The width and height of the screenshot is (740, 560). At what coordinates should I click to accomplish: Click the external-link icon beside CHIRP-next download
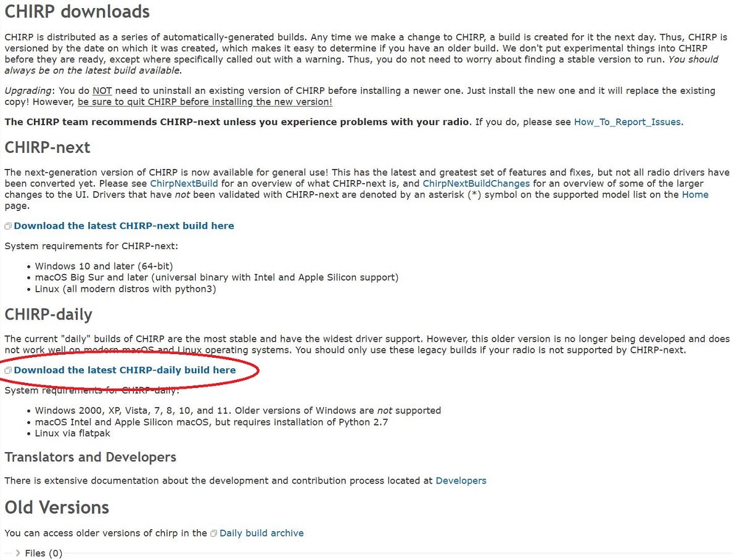(x=8, y=226)
